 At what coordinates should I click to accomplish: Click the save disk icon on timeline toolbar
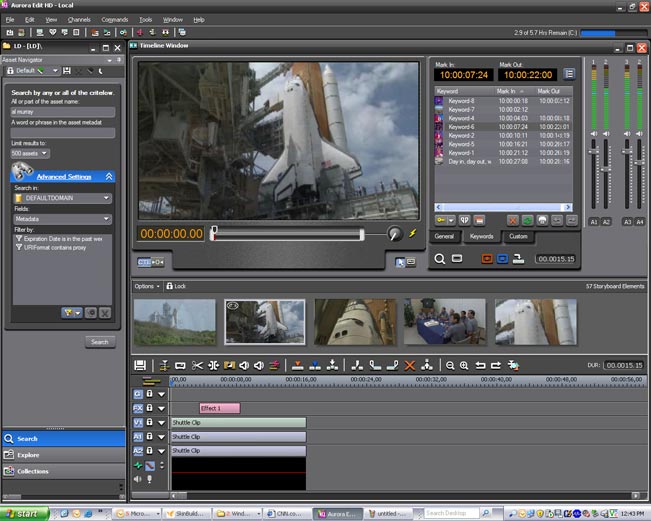140,366
